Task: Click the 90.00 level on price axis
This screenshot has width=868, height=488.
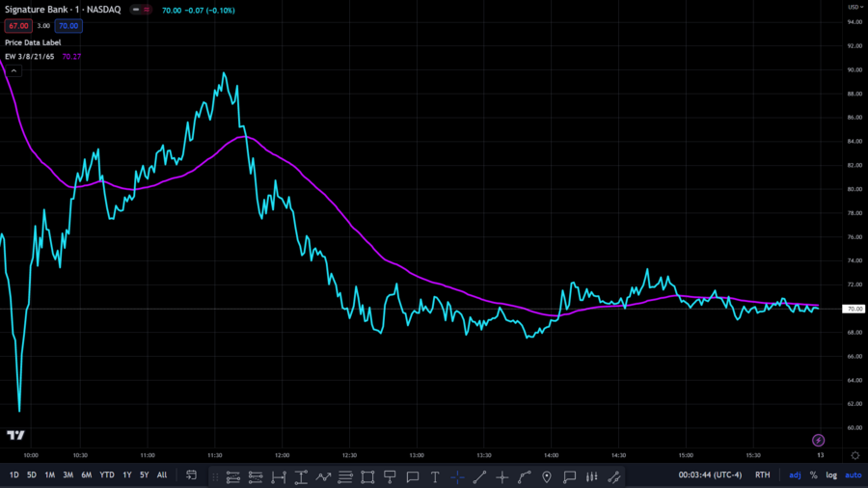Action: click(854, 69)
